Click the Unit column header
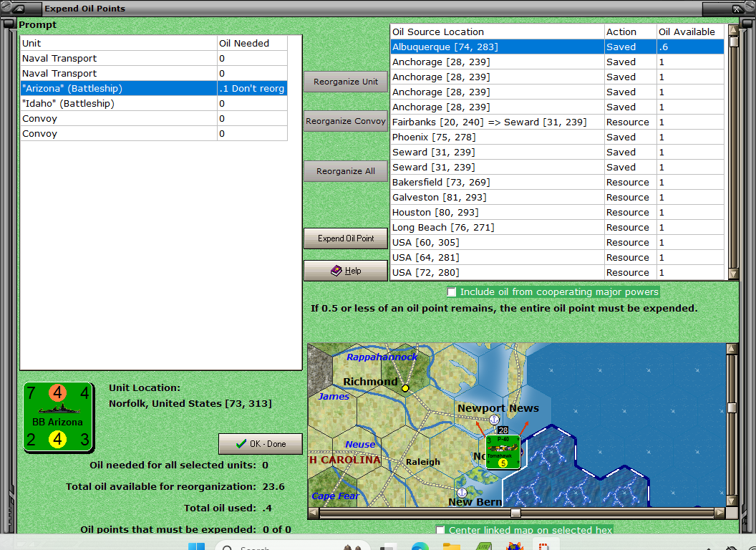Image resolution: width=756 pixels, height=550 pixels. pos(119,43)
